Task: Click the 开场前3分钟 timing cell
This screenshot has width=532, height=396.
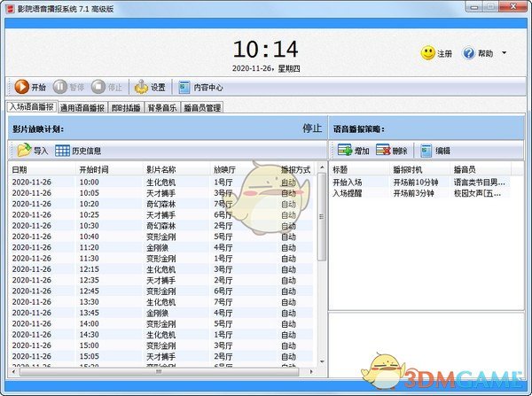Action: 413,193
